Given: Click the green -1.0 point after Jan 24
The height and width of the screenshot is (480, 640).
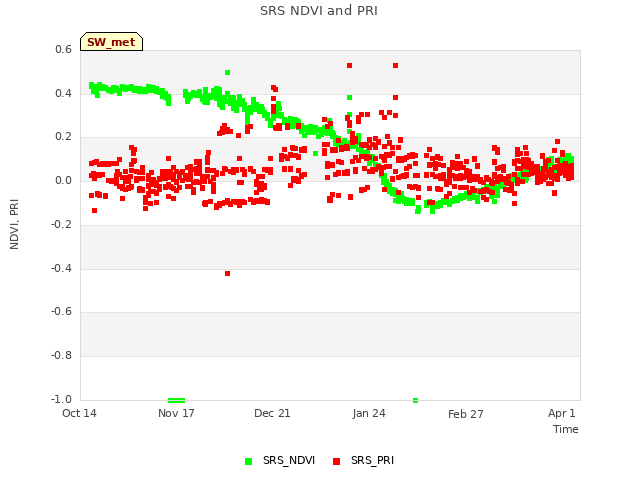Looking at the screenshot, I should pos(416,400).
